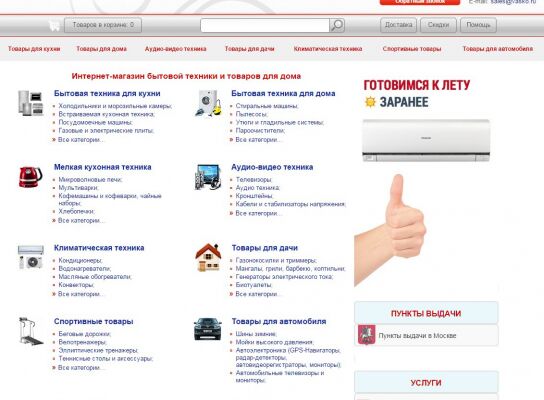544x400 pixels.
Task: Open Спортивные товары heading link
Action: coord(94,321)
